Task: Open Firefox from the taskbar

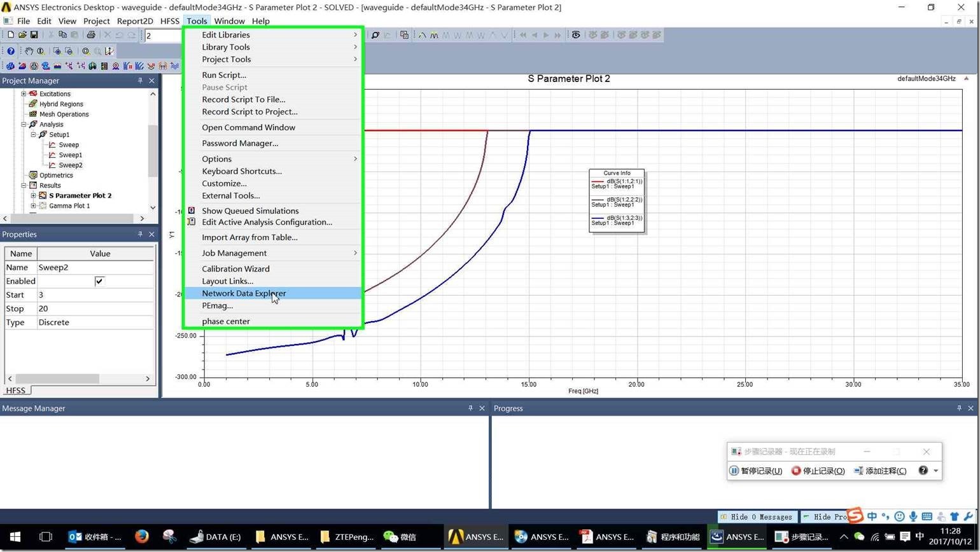Action: click(x=141, y=537)
